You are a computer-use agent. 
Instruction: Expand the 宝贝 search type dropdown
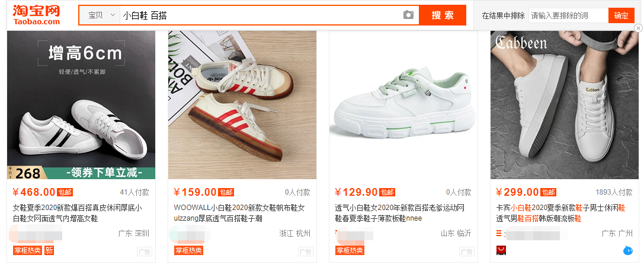pyautogui.click(x=102, y=15)
